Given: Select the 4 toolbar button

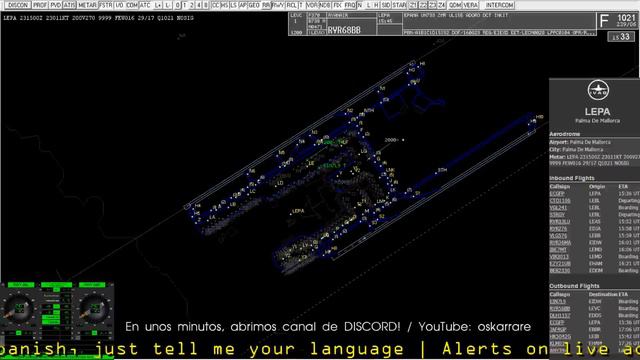Looking at the screenshot, I should coord(199,5).
